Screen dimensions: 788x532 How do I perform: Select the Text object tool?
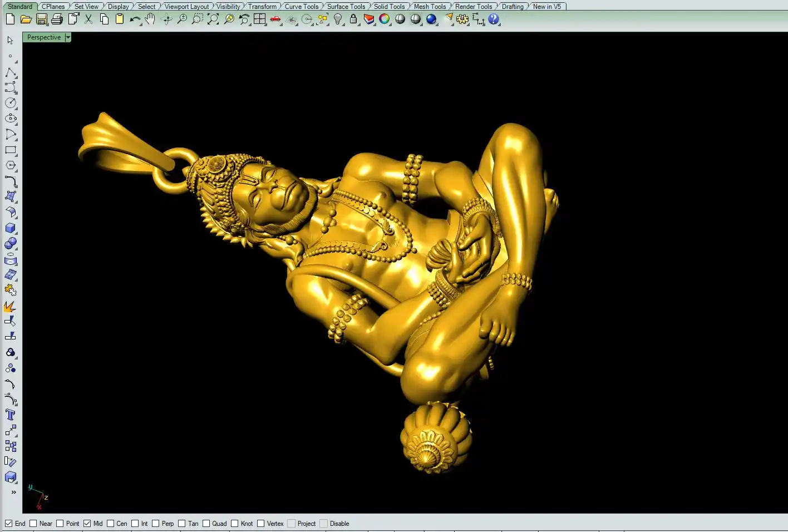coord(11,415)
